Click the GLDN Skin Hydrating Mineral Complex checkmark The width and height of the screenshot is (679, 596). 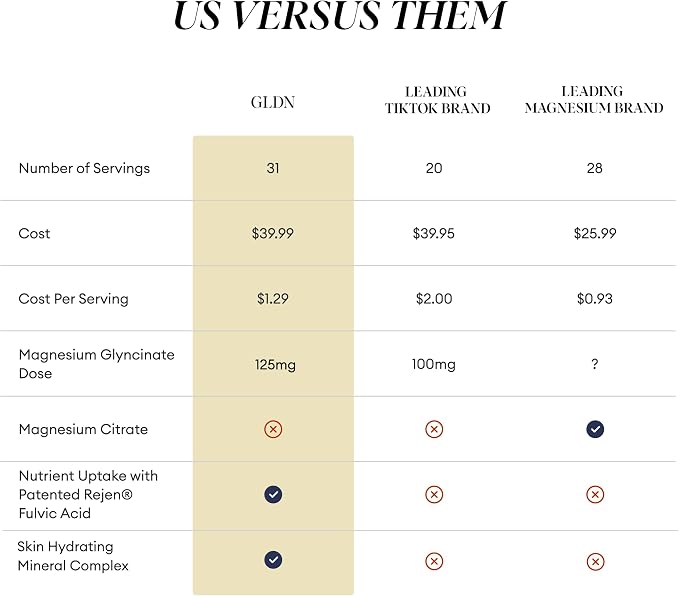[x=273, y=560]
